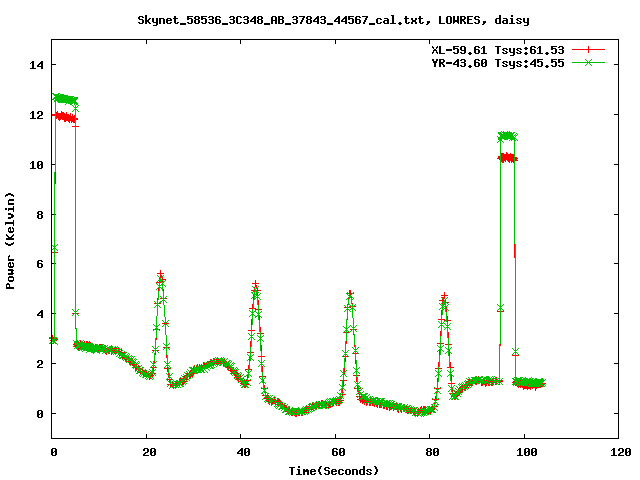Click the Time(Seconds) axis label

click(333, 471)
